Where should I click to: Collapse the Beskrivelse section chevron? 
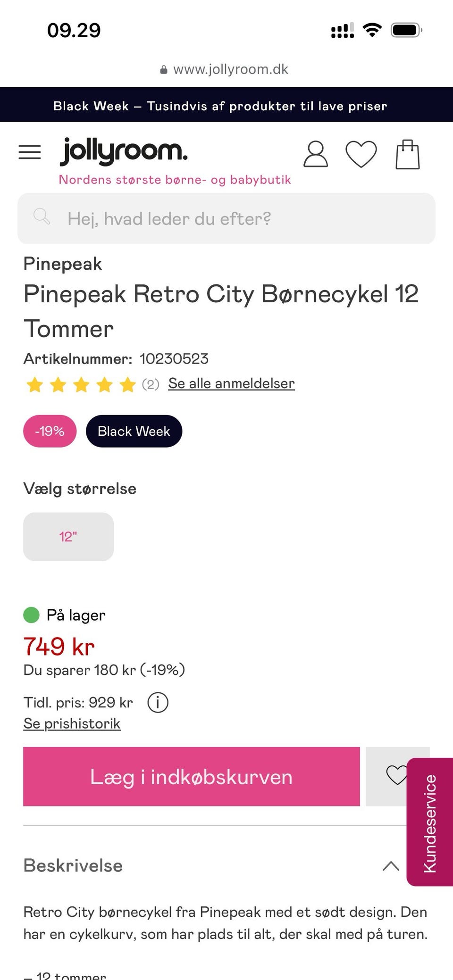click(x=391, y=866)
